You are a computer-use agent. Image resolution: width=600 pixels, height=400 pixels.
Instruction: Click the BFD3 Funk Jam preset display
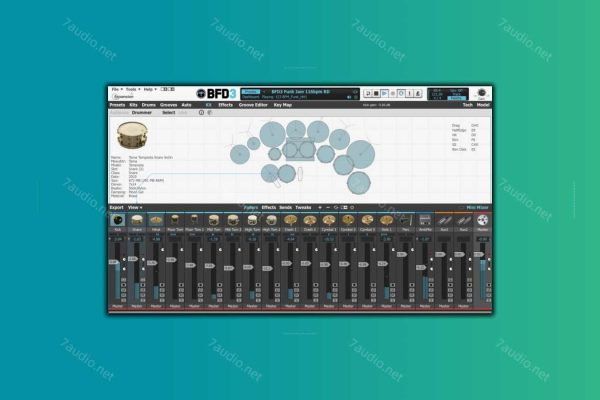[300, 94]
